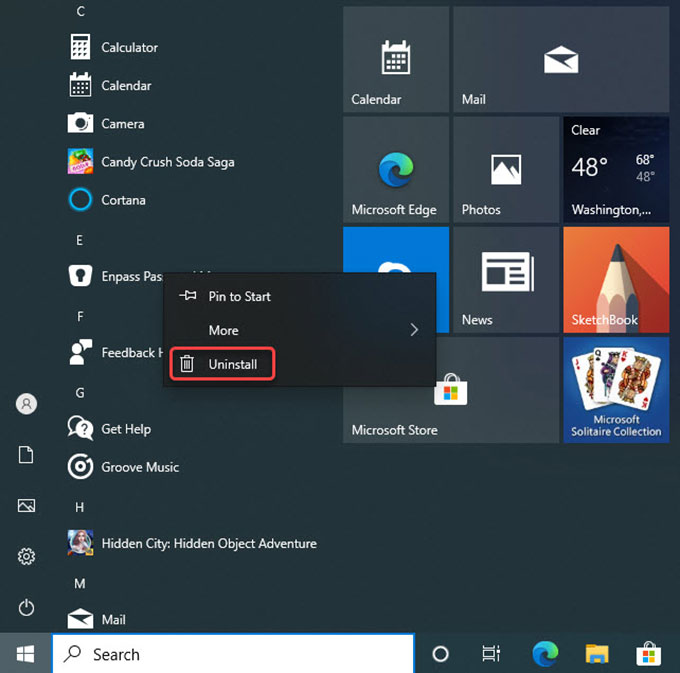Launch Camera from the app list icon

(x=80, y=123)
